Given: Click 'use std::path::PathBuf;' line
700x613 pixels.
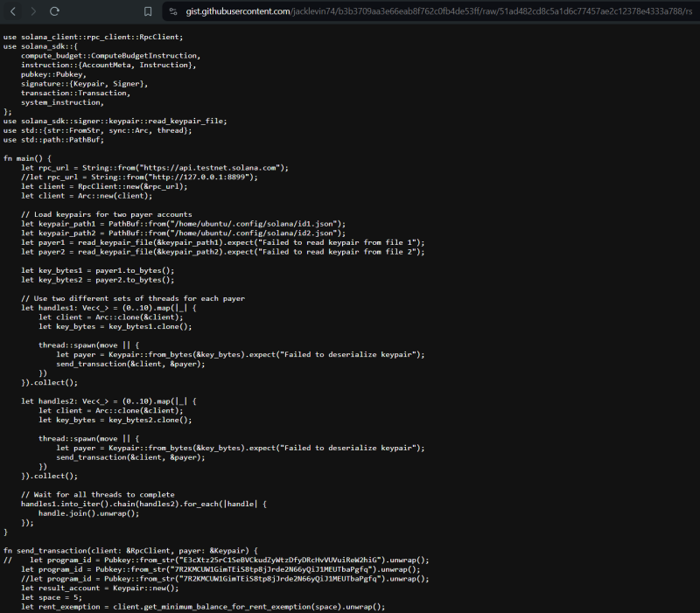Looking at the screenshot, I should [53, 140].
